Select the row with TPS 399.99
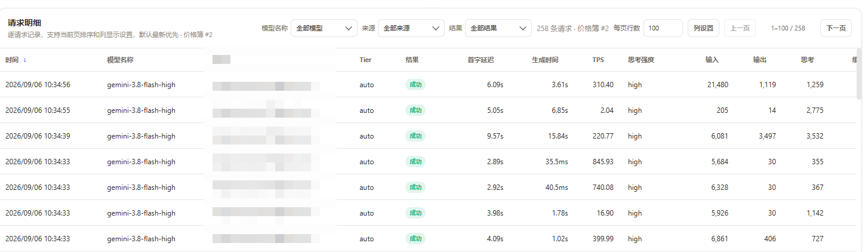Viewport: 868px width, 252px height. point(429,239)
